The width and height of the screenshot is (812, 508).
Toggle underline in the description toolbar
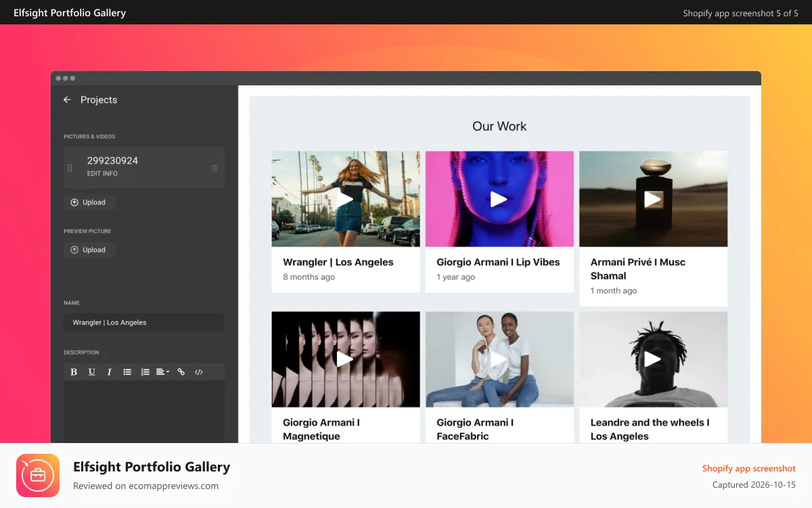(x=91, y=372)
